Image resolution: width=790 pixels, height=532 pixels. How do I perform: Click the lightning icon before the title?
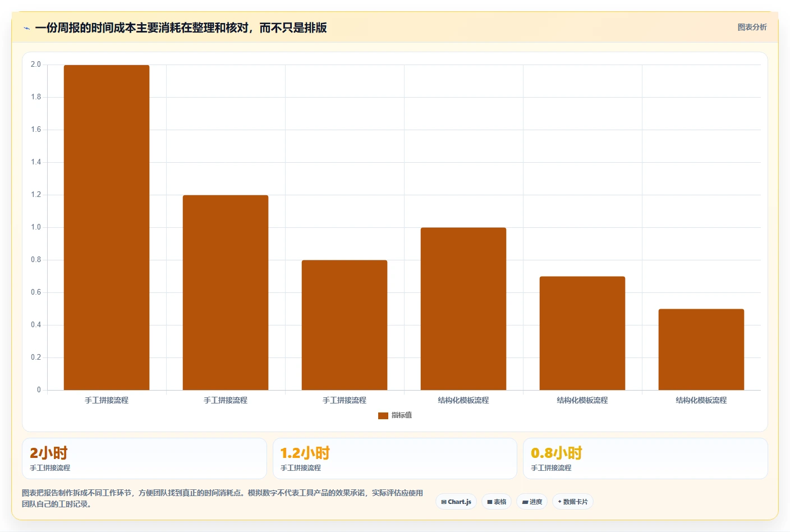coord(26,28)
